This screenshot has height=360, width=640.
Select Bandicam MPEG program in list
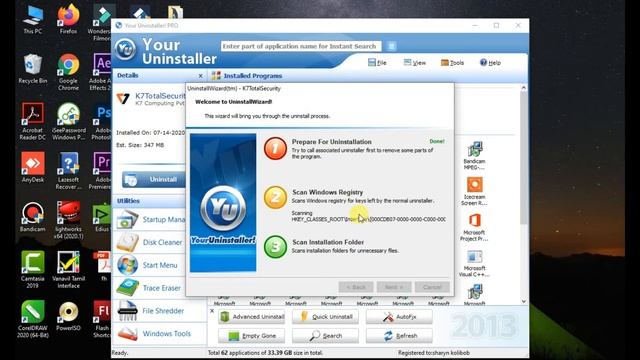[x=474, y=156]
